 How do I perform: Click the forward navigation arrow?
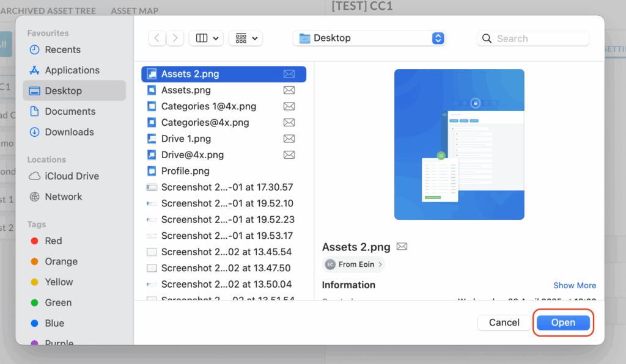coord(175,38)
